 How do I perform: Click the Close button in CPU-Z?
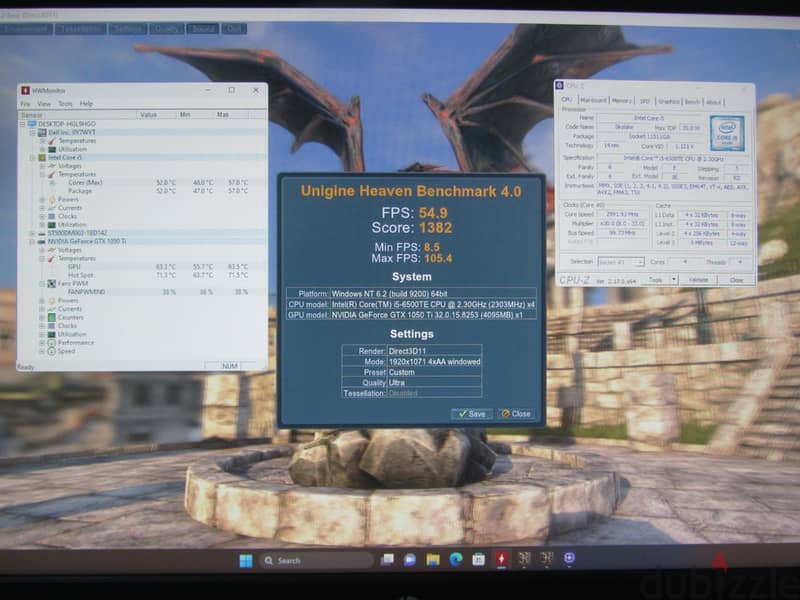click(x=736, y=280)
